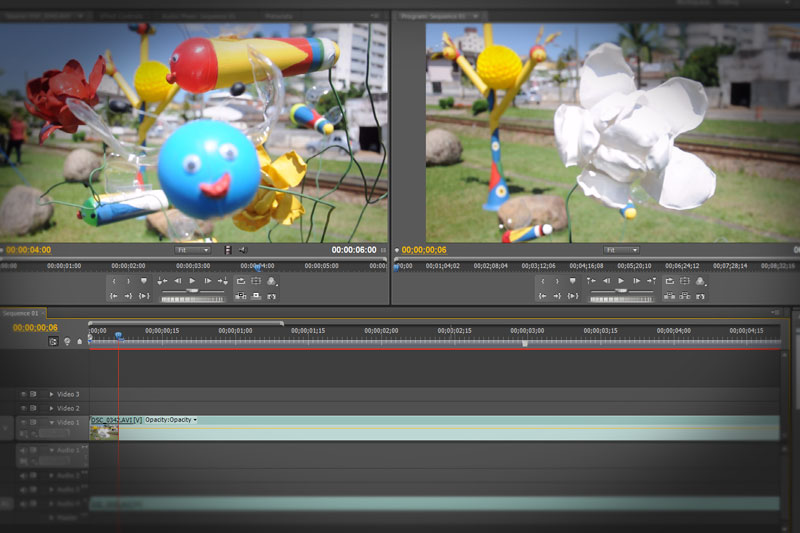
Task: Click Step Back in the Source monitor
Action: pyautogui.click(x=177, y=282)
